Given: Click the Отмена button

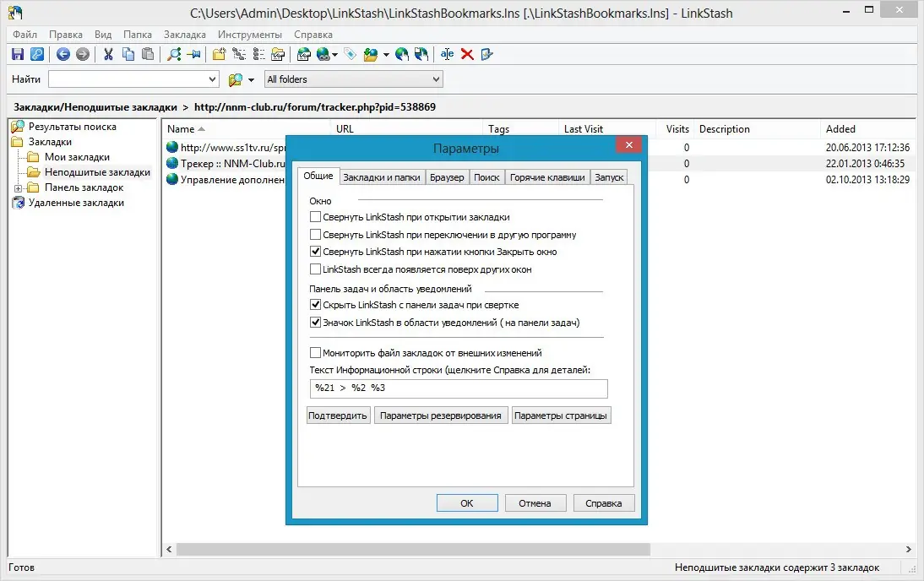Looking at the screenshot, I should (535, 503).
